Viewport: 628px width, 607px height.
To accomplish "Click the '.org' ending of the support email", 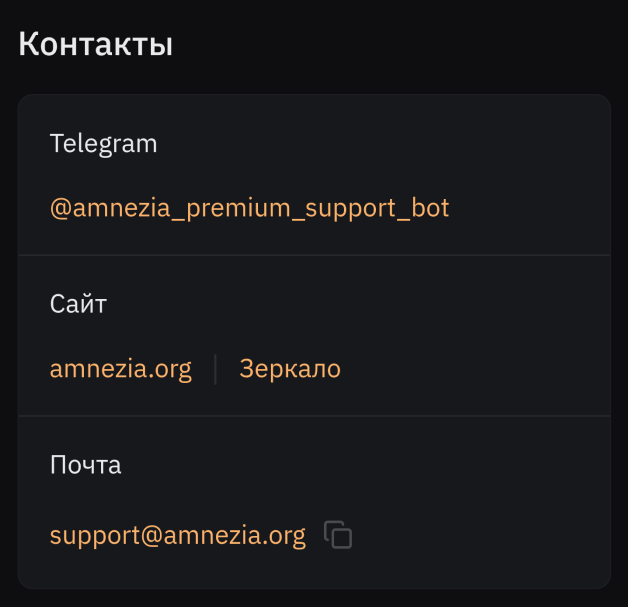I will pyautogui.click(x=285, y=536).
